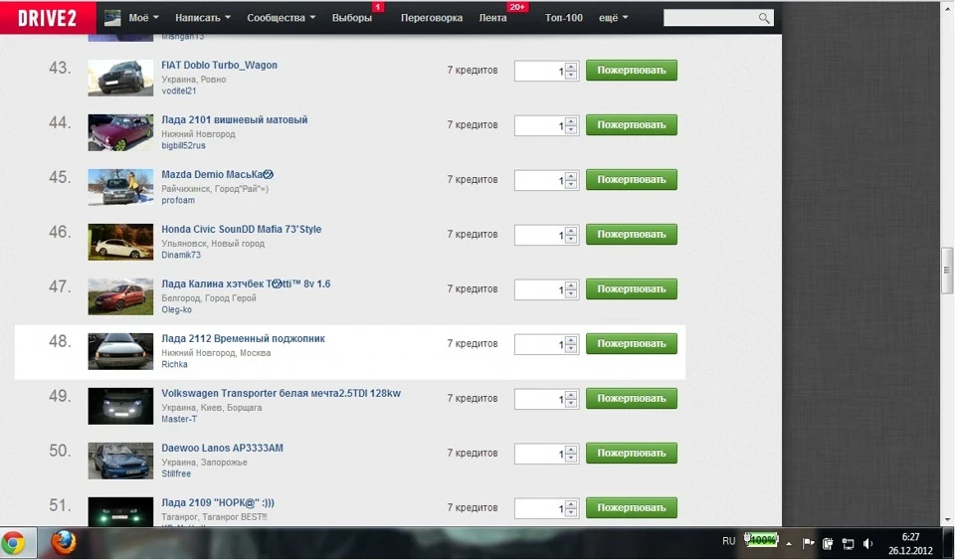Viewport: 955px width, 560px height.
Task: Open user profile Master-T
Action: [179, 420]
